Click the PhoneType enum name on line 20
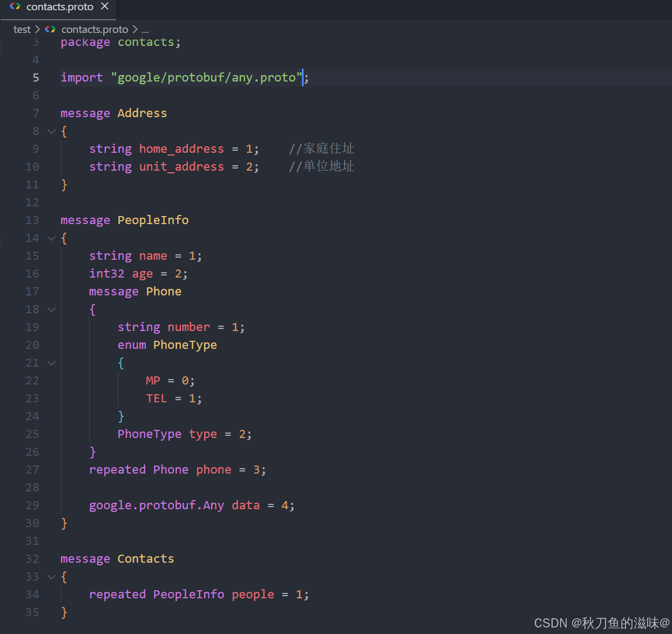672x634 pixels. click(x=185, y=345)
